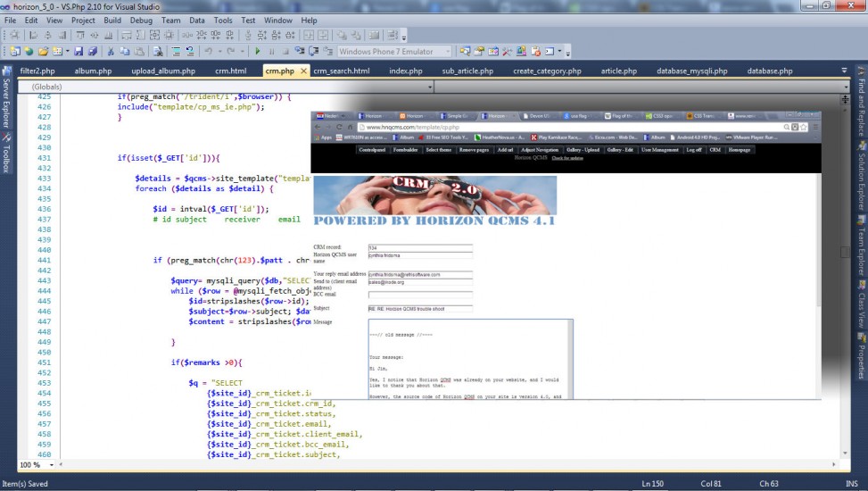Click the Undo arrow icon

[208, 52]
